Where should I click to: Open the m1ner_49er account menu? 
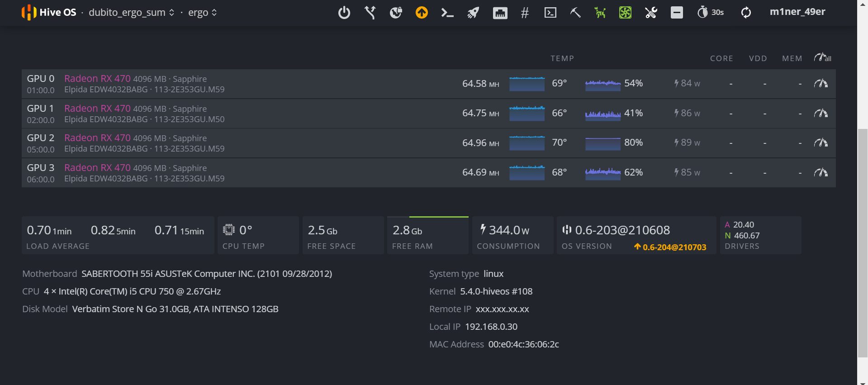pos(797,12)
